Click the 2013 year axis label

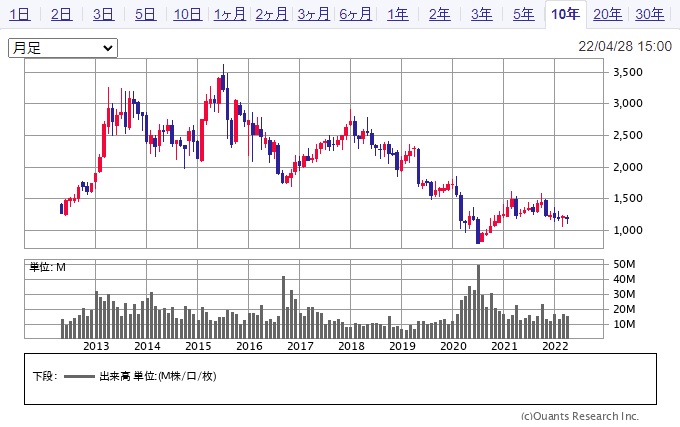pyautogui.click(x=96, y=346)
